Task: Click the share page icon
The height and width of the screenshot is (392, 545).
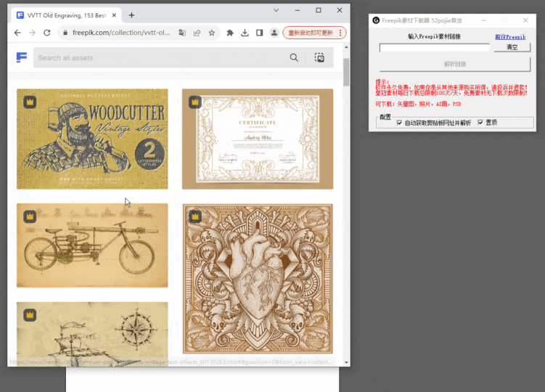Action: [197, 33]
